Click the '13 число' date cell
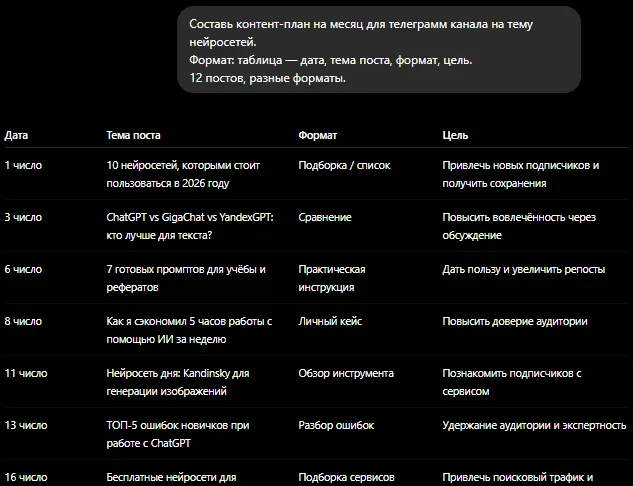The height and width of the screenshot is (486, 633). [x=26, y=425]
